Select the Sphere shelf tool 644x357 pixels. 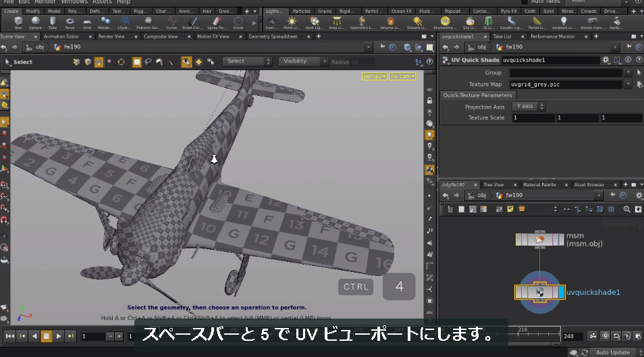tap(35, 23)
